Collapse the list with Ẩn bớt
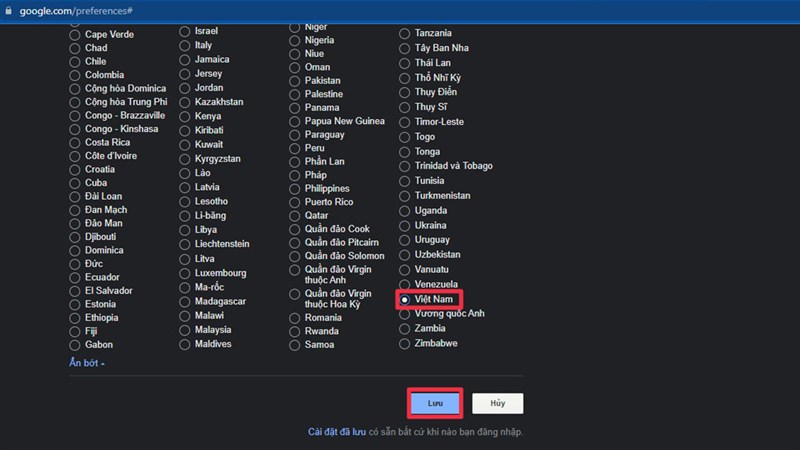 click(x=87, y=363)
